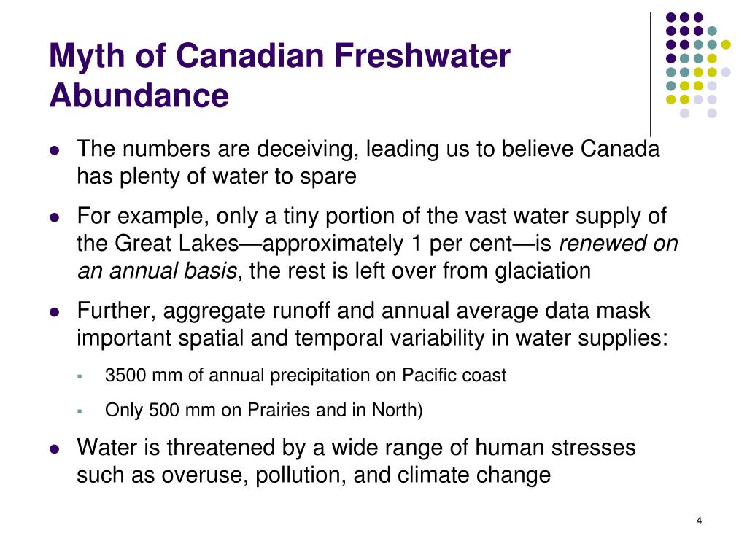Click the slide number 4

(699, 521)
